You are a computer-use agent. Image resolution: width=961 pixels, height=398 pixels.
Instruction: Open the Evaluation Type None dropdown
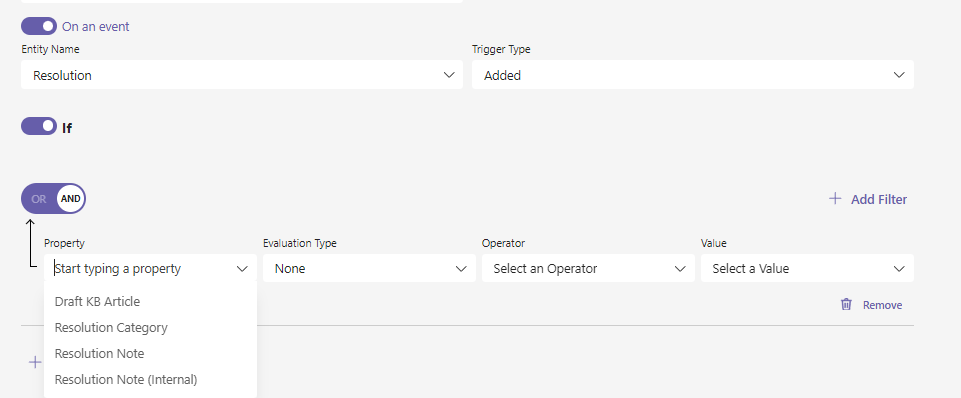click(x=369, y=268)
